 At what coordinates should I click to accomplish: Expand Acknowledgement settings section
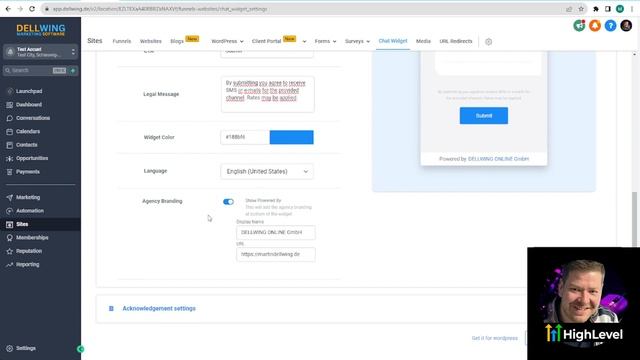(x=159, y=309)
